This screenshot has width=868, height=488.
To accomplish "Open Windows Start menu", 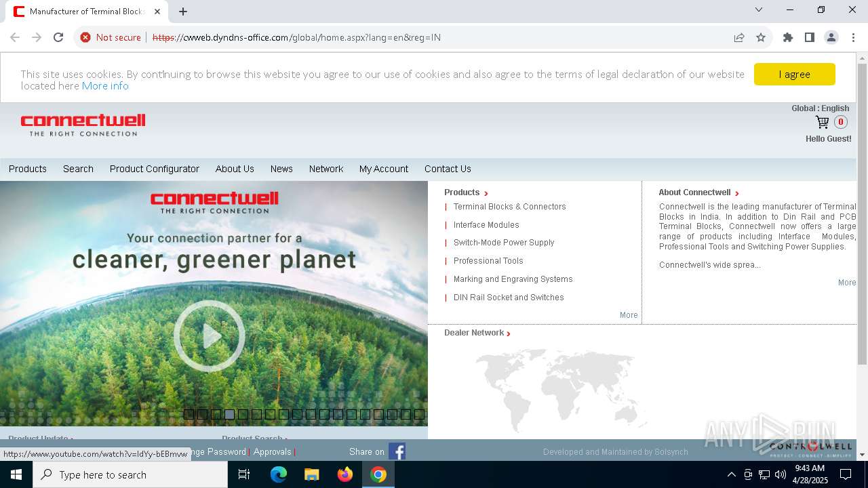I will pos(16,474).
